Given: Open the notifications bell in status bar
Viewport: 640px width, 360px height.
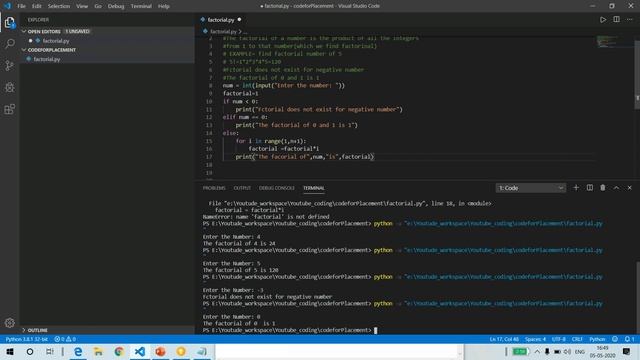Looking at the screenshot, I should tap(629, 339).
